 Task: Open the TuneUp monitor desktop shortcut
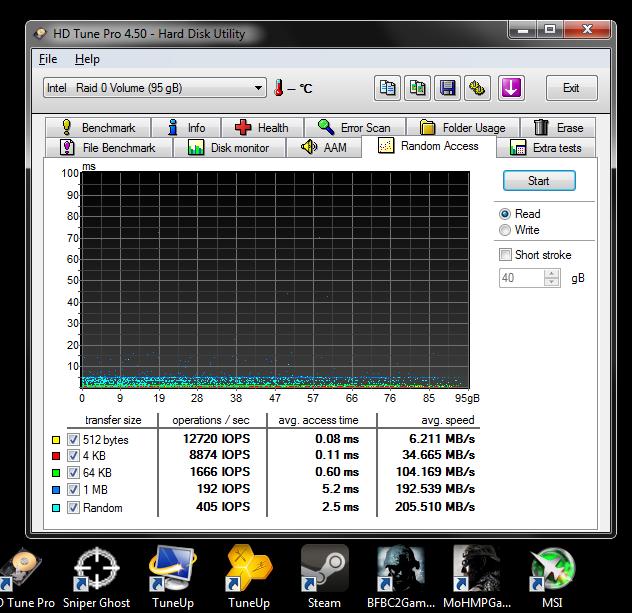pyautogui.click(x=173, y=577)
